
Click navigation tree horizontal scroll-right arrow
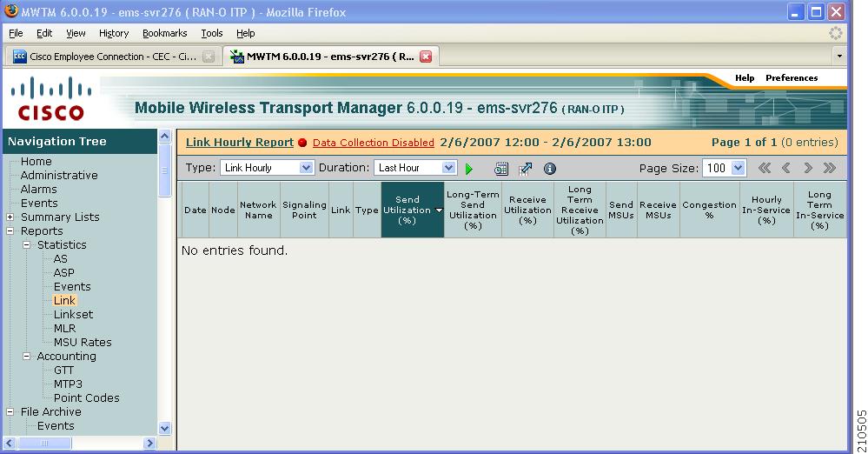point(149,443)
